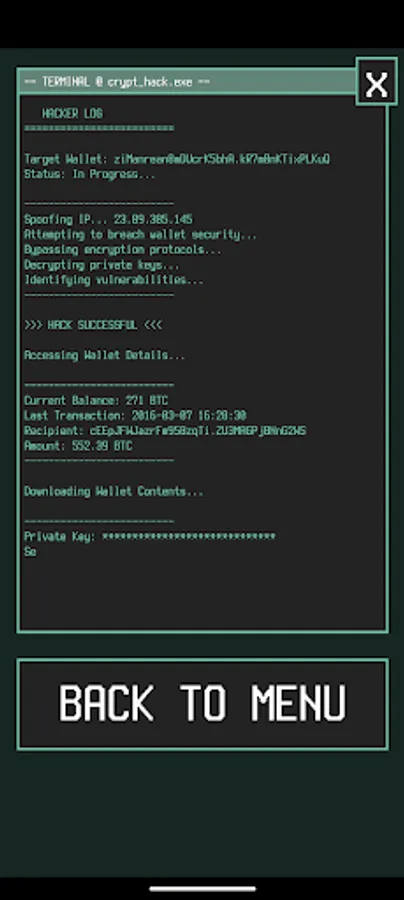Tap the Downloading Wallet Contents line
404x900 pixels.
click(114, 492)
